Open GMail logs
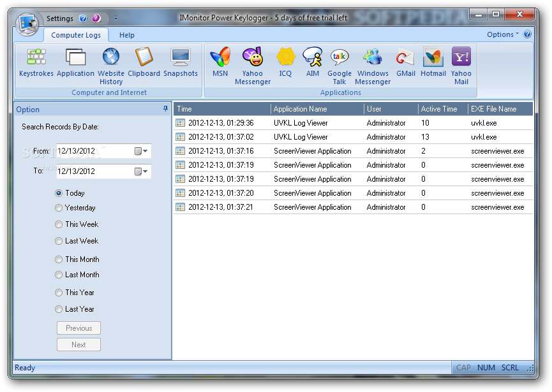Screen dimensions: 552x392 click(x=406, y=62)
